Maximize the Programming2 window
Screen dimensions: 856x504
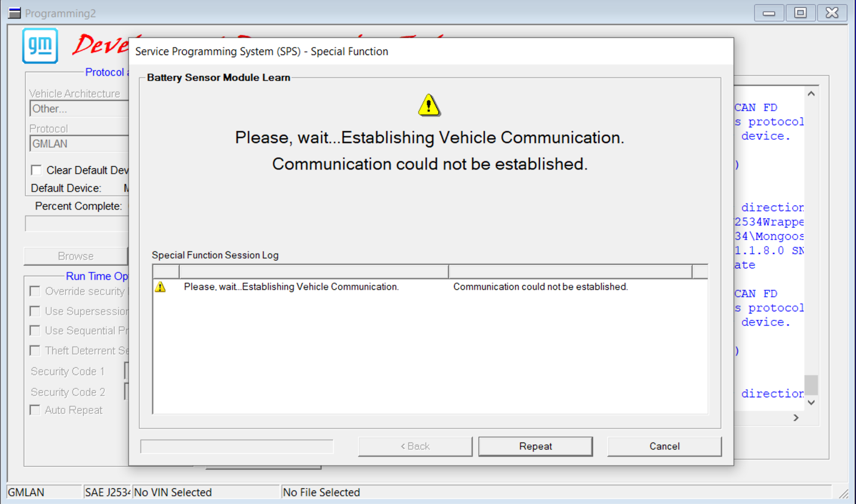[800, 13]
